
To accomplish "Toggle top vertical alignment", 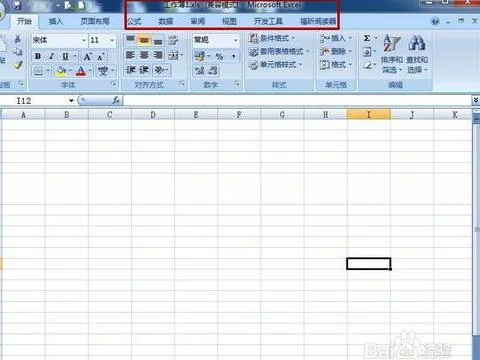I will [x=130, y=40].
